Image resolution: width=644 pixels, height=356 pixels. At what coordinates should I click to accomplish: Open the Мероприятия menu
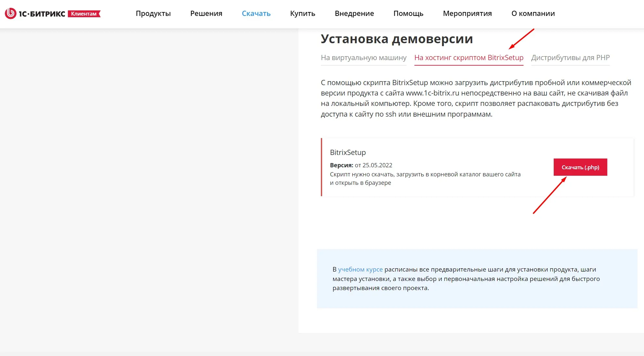467,13
